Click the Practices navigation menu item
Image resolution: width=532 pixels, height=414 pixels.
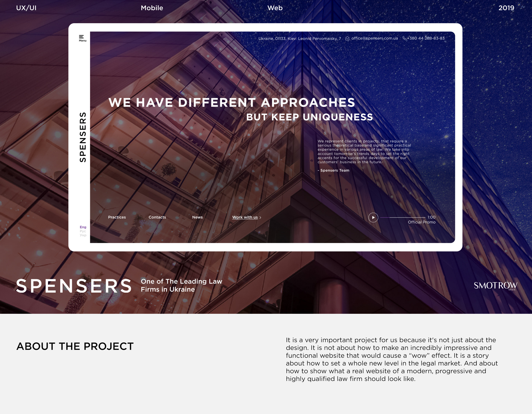click(x=117, y=217)
